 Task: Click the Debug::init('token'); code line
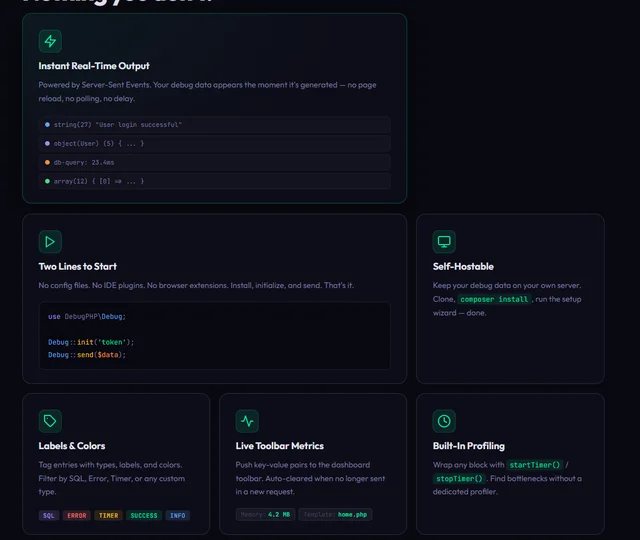click(x=91, y=342)
